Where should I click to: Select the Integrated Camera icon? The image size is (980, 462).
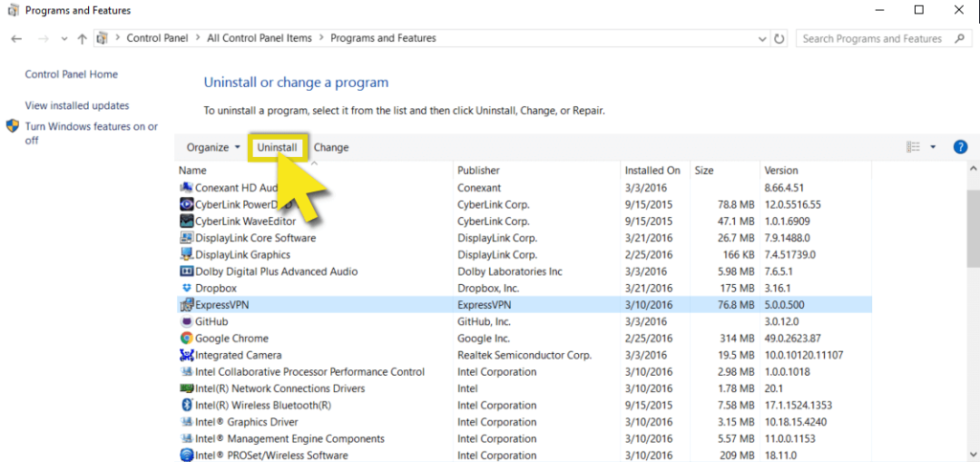click(186, 355)
